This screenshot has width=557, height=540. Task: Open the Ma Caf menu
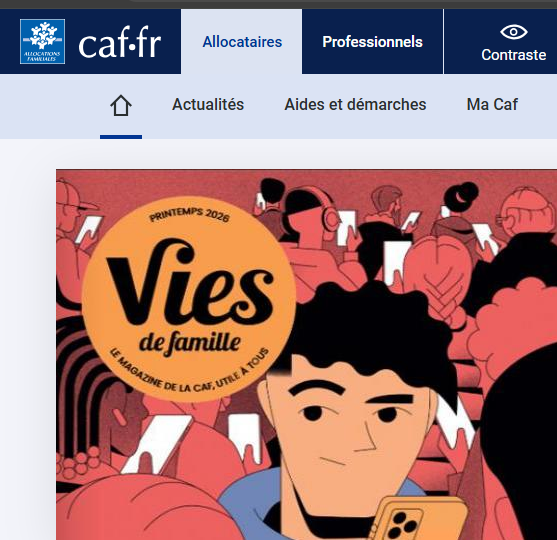coord(492,104)
